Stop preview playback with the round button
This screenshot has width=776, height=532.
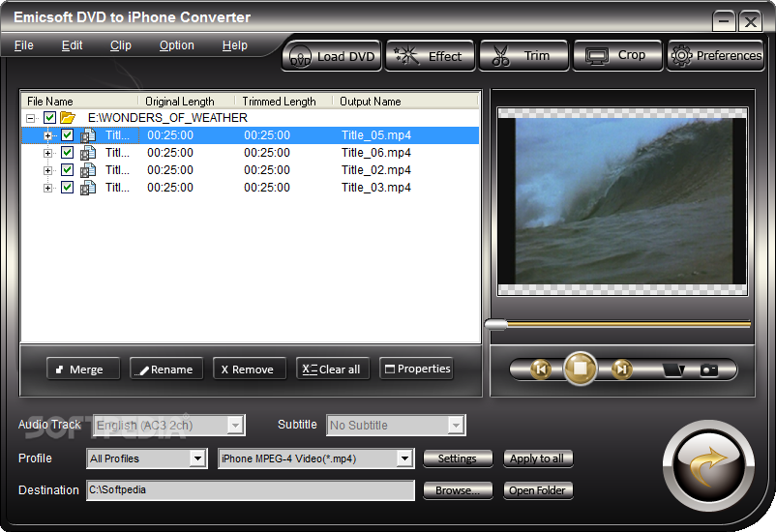(x=580, y=369)
